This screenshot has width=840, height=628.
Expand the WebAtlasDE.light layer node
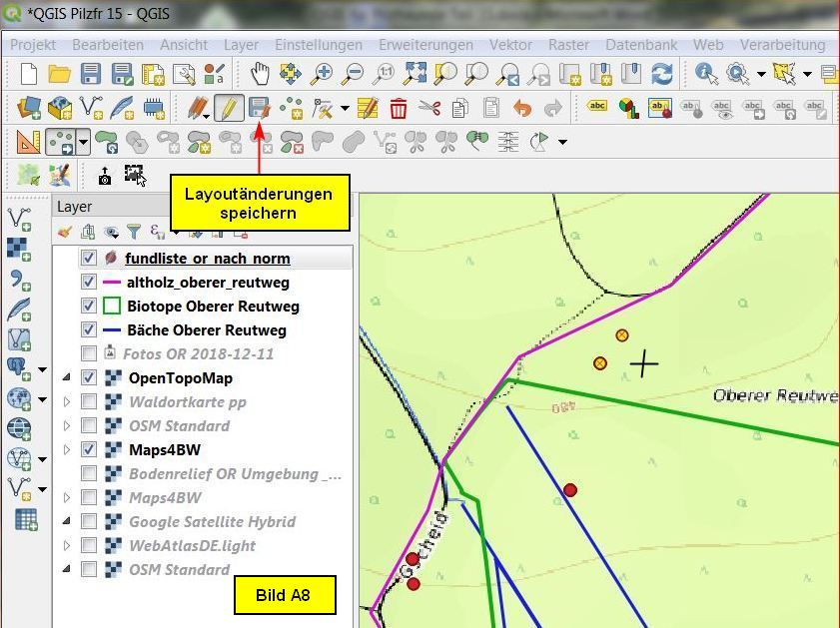pos(67,545)
